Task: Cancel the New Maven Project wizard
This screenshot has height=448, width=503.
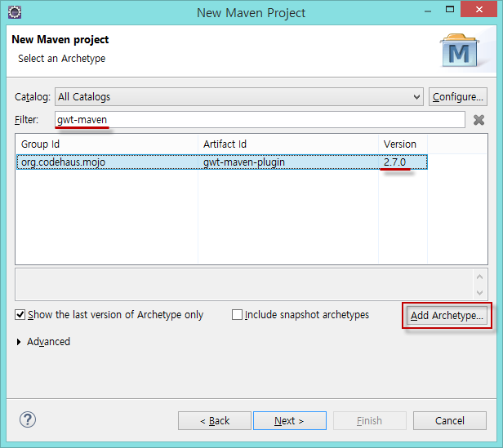Action: 450,420
